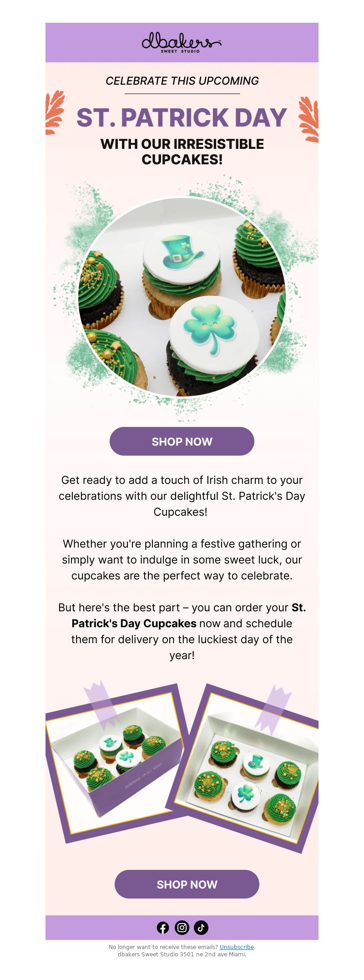Click the left cupcake box photo
The width and height of the screenshot is (364, 980).
[116, 763]
